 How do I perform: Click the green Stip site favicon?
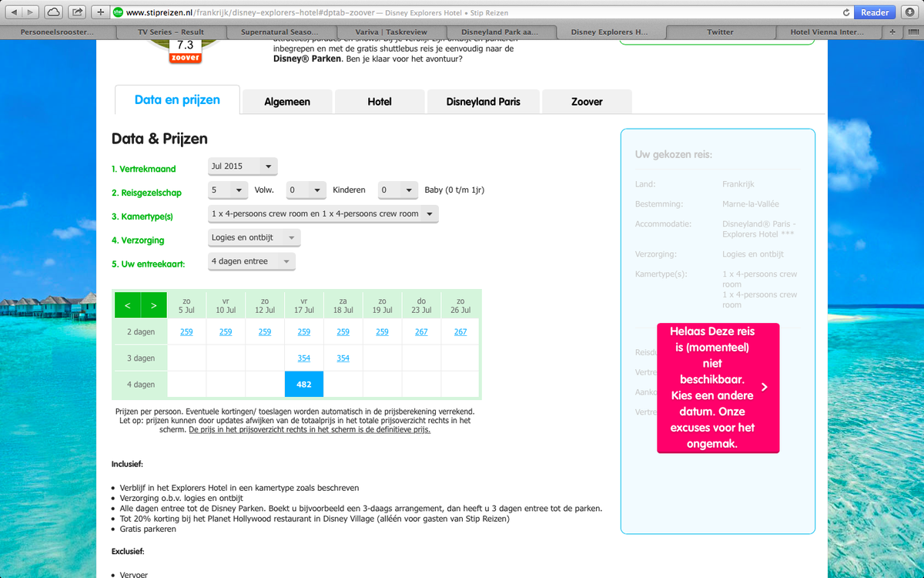118,12
